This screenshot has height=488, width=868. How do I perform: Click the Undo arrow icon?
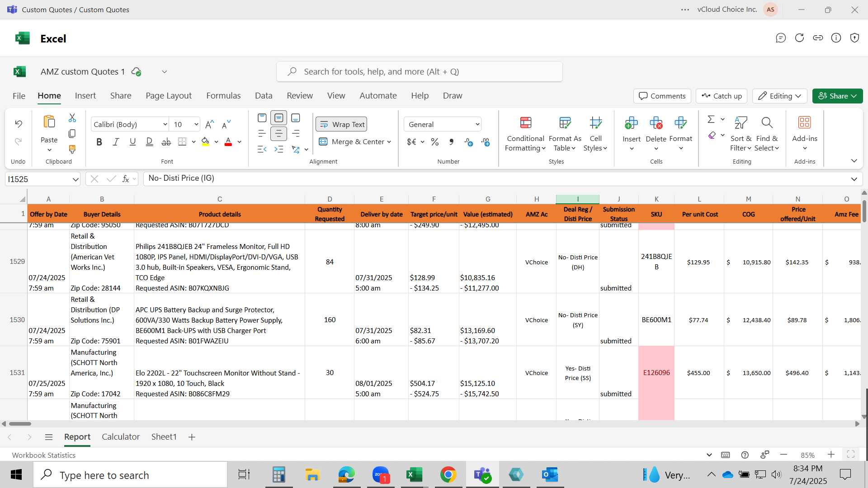coord(19,123)
